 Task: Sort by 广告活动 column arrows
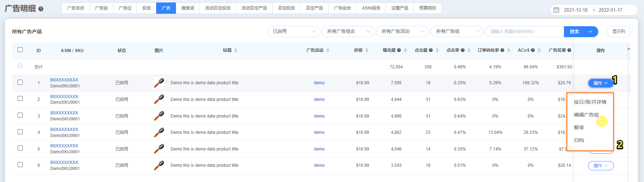click(x=328, y=50)
